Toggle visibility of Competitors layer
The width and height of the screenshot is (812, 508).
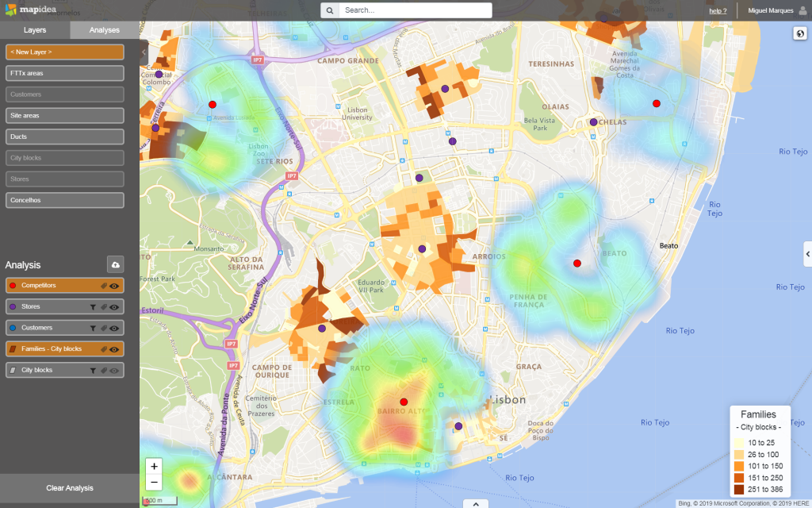[x=114, y=286]
